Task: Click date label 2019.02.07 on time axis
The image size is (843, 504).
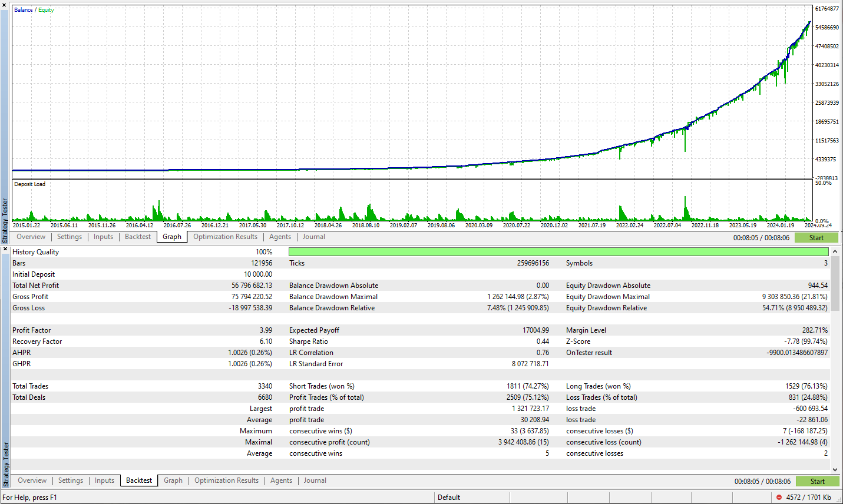Action: [x=404, y=226]
